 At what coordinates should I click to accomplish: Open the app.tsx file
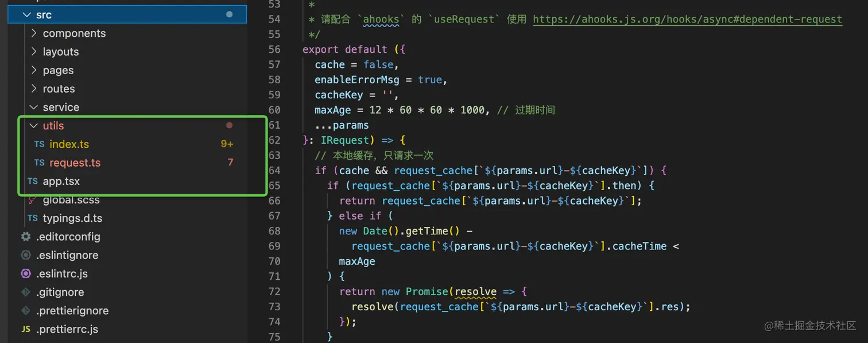click(x=61, y=181)
